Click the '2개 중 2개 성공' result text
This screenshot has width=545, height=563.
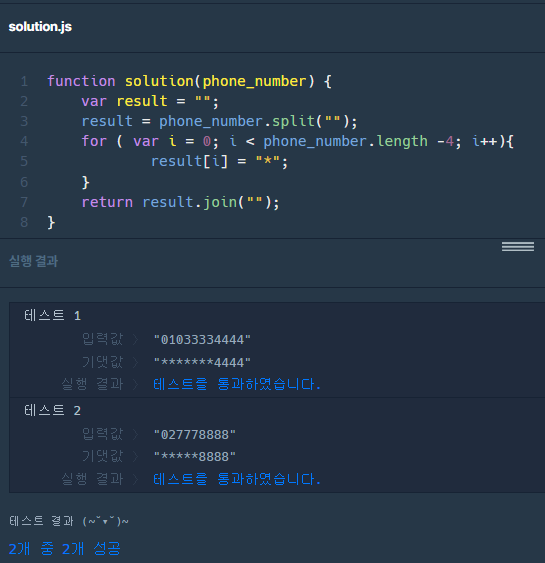pyautogui.click(x=65, y=549)
